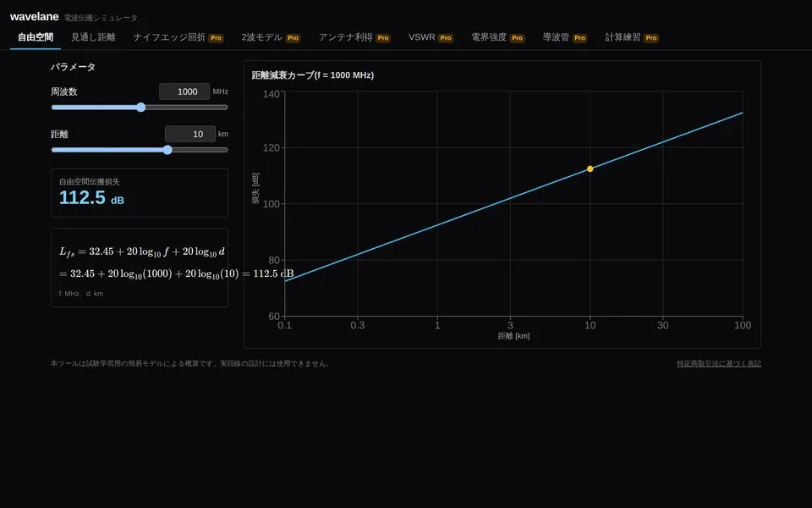Open the 特定商取引法に基づく表記 link

[719, 363]
